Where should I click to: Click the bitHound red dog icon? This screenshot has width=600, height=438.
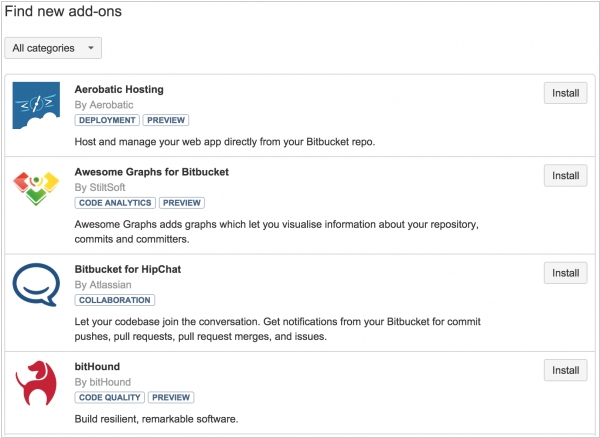[36, 383]
